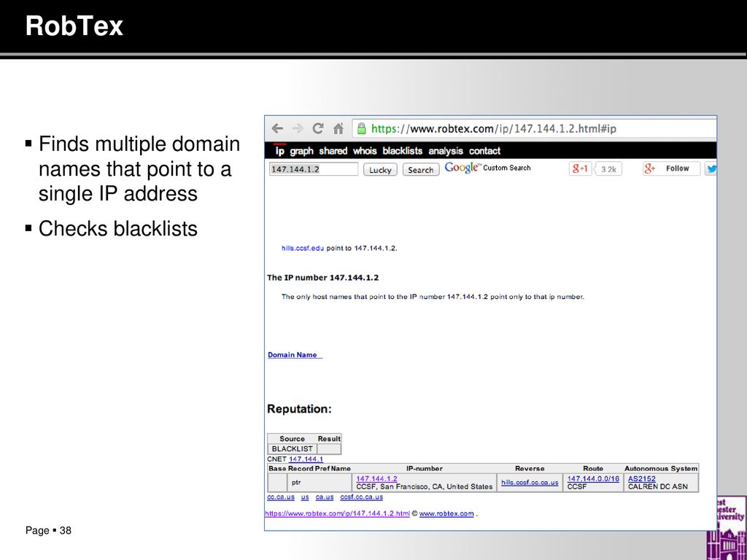This screenshot has width=747, height=560.
Task: Click the Google Custom Search logo
Action: (487, 168)
